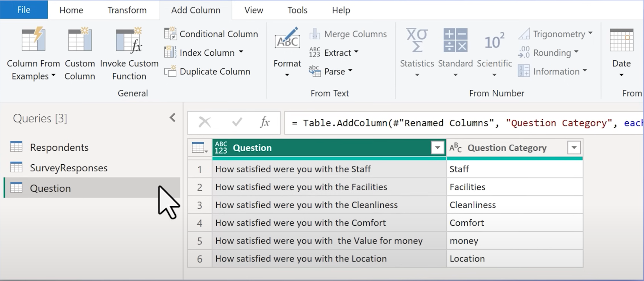Select row number 1
The width and height of the screenshot is (644, 281).
[x=200, y=169]
